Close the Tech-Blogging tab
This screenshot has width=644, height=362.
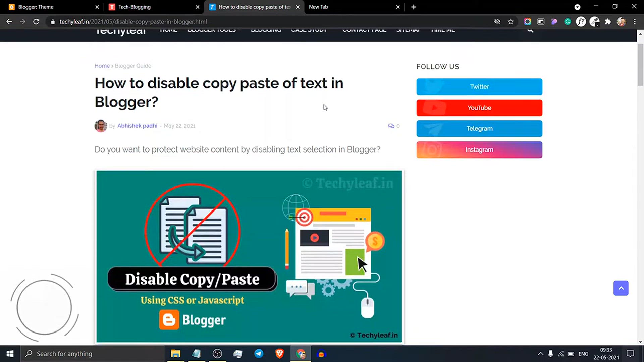pyautogui.click(x=197, y=7)
